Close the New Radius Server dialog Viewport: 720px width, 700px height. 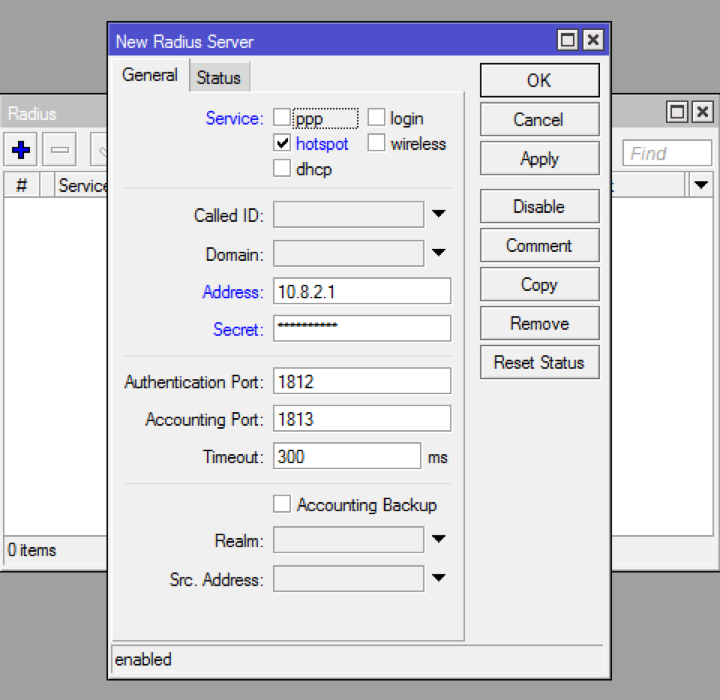pos(593,41)
